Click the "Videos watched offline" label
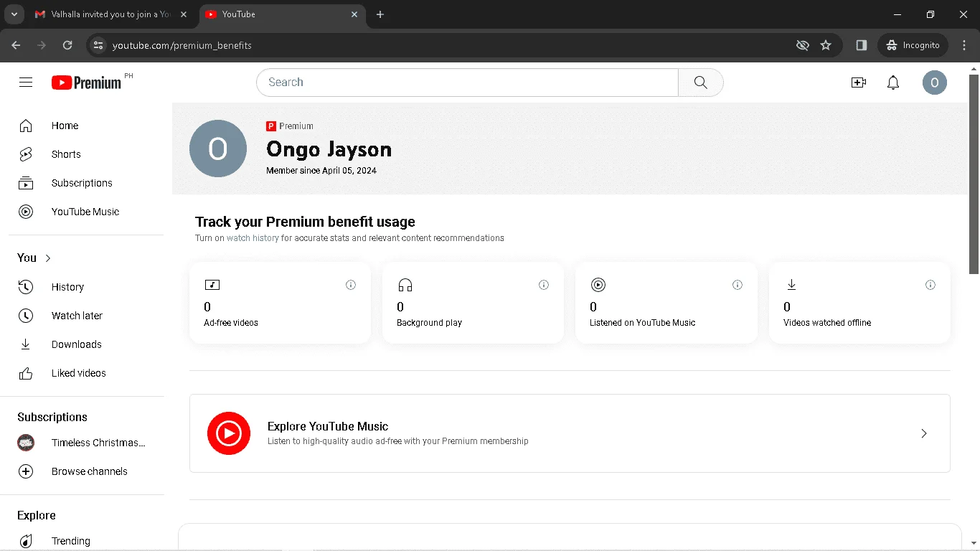The height and width of the screenshot is (551, 980). 827,323
